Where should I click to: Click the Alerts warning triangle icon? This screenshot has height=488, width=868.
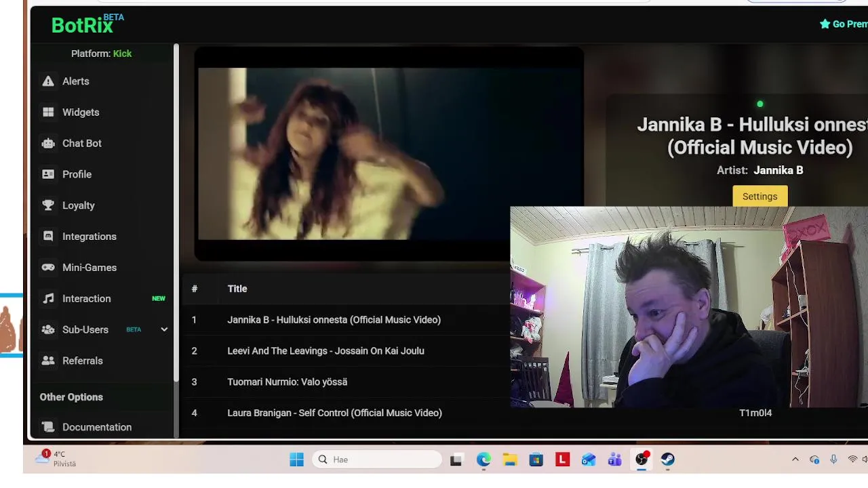[48, 81]
